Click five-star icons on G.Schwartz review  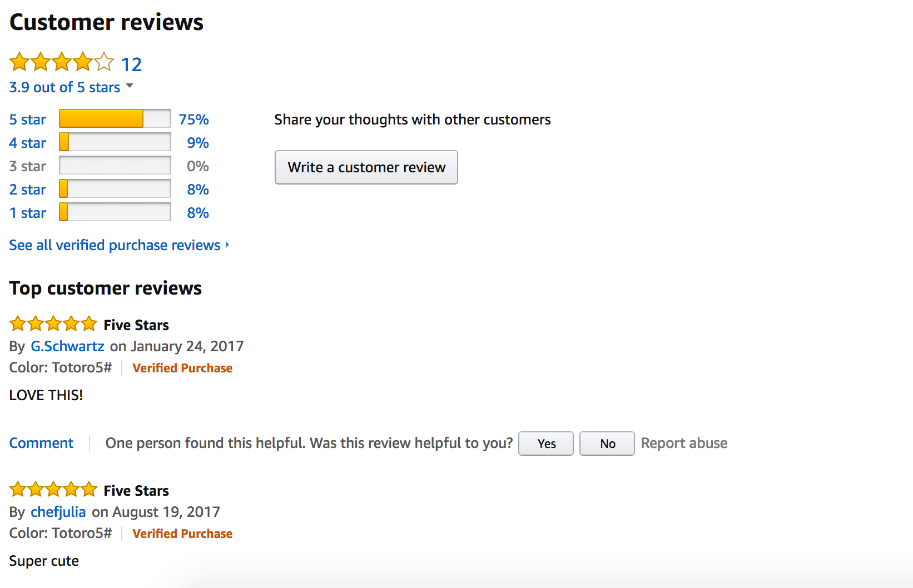pos(53,323)
